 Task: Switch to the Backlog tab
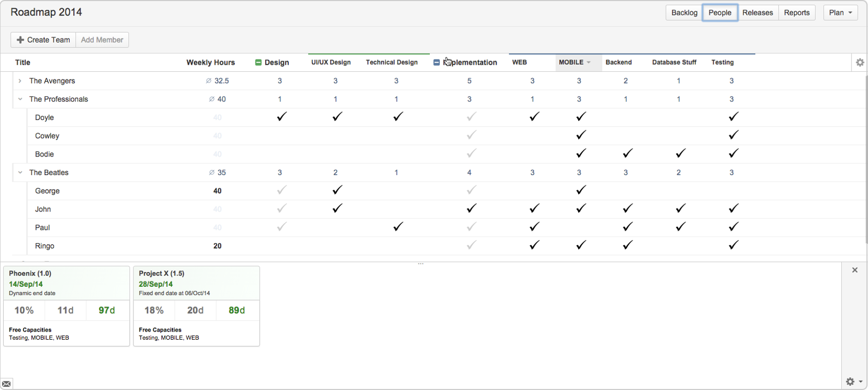pos(684,13)
